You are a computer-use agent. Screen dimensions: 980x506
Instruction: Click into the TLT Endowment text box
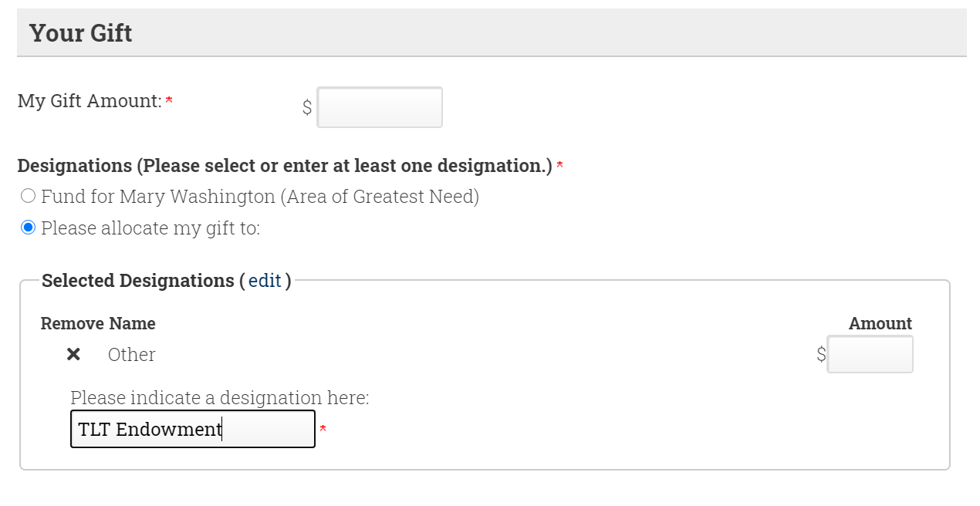tap(192, 429)
